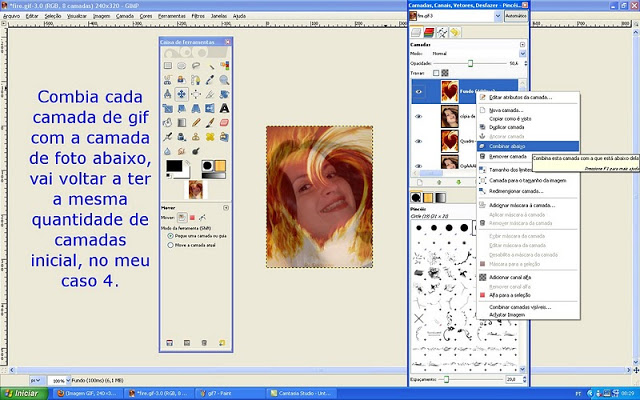The height and width of the screenshot is (400, 640).
Task: Hide the Fundo layer using eye icon
Action: click(x=417, y=92)
